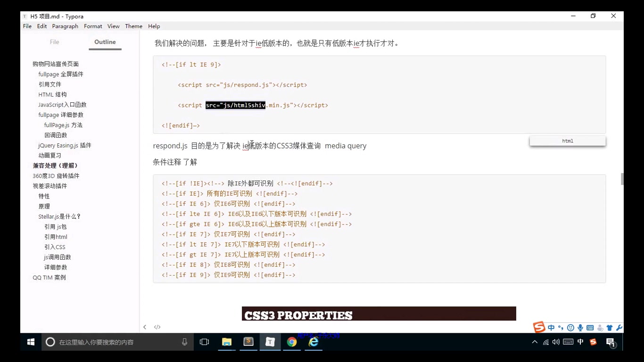Jump to 动画复习 in outline
Viewport: 644px width, 362px height.
tap(50, 156)
